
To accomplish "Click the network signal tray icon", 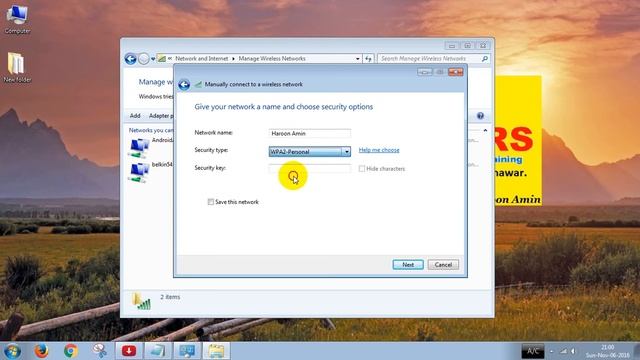I will 563,351.
